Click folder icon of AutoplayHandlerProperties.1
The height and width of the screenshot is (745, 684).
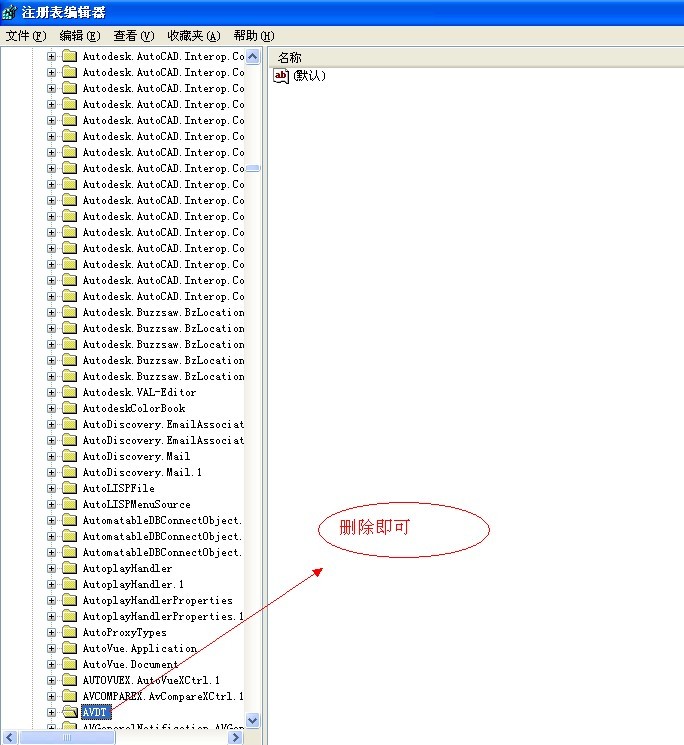tap(70, 616)
